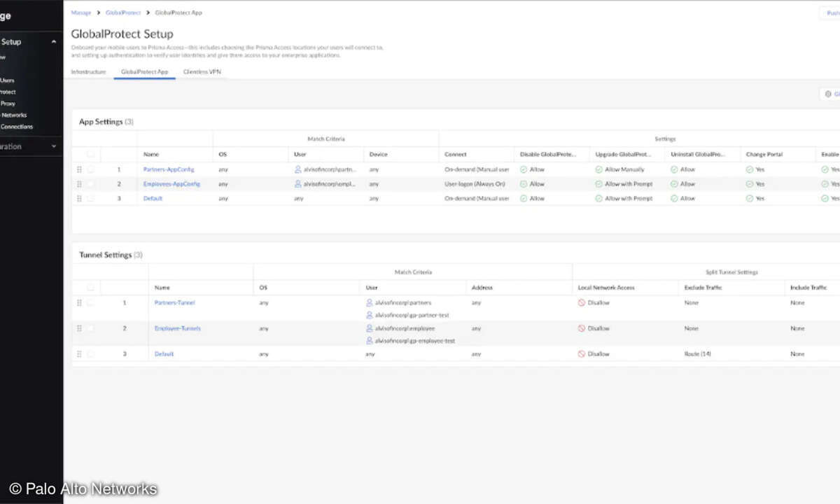Click user icon beside ga-employee-test
840x504 pixels.
pyautogui.click(x=370, y=341)
